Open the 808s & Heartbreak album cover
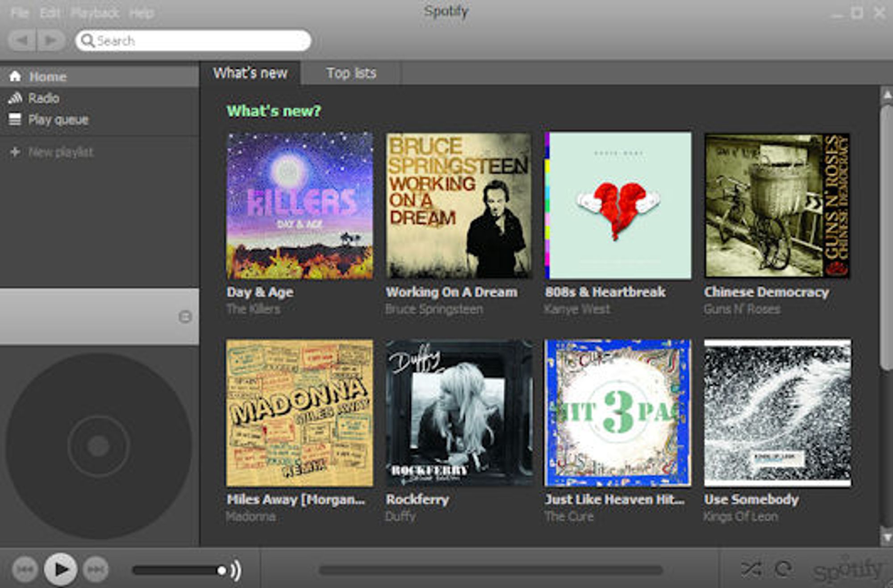 618,206
